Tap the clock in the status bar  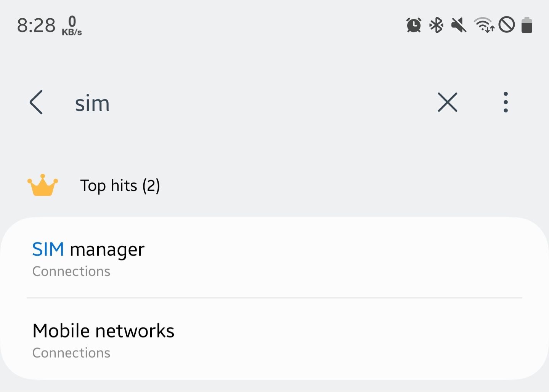tap(36, 25)
